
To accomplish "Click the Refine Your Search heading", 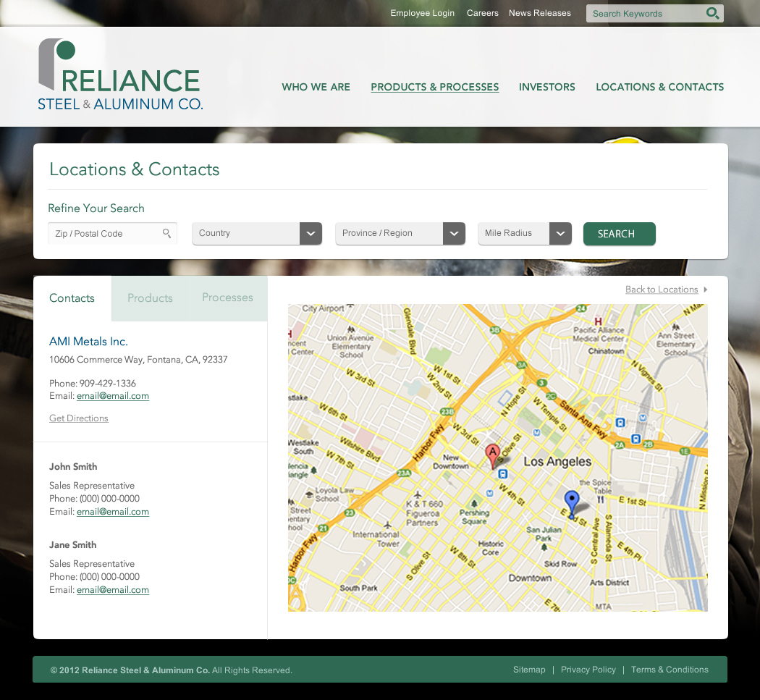I will (96, 208).
